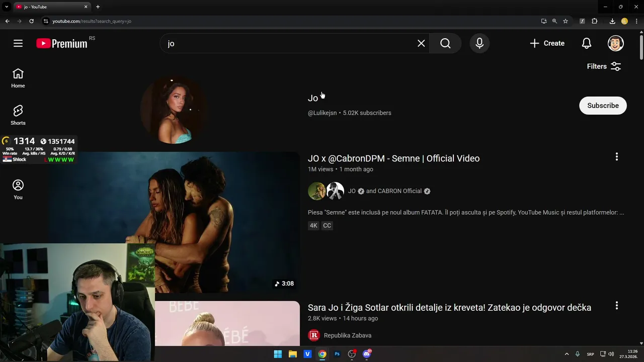
Task: Open the Republika Zabava channel link
Action: [348, 335]
